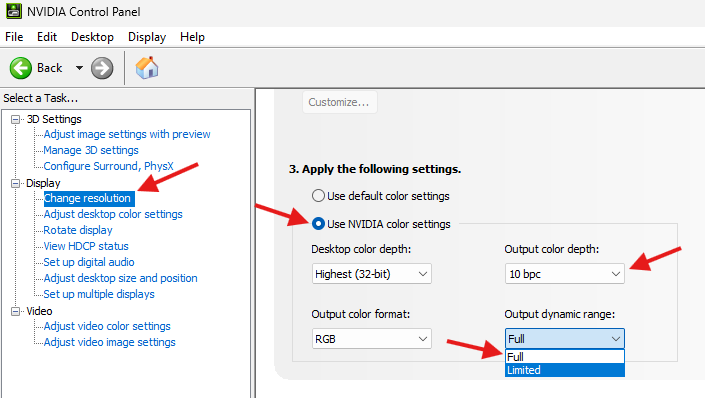Screen dimensions: 705x398
Task: Close the Output dynamic range dropdown
Action: tap(565, 339)
